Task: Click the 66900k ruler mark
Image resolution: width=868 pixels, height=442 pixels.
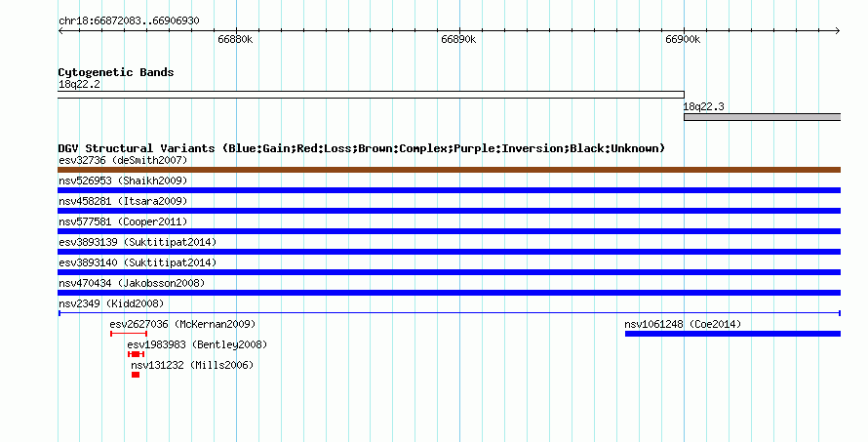Action: [x=683, y=39]
